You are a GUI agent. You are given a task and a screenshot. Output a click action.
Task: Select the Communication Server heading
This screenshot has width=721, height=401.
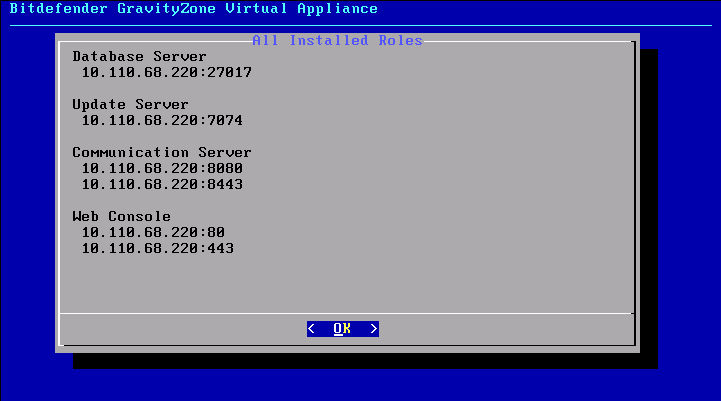[x=161, y=153]
